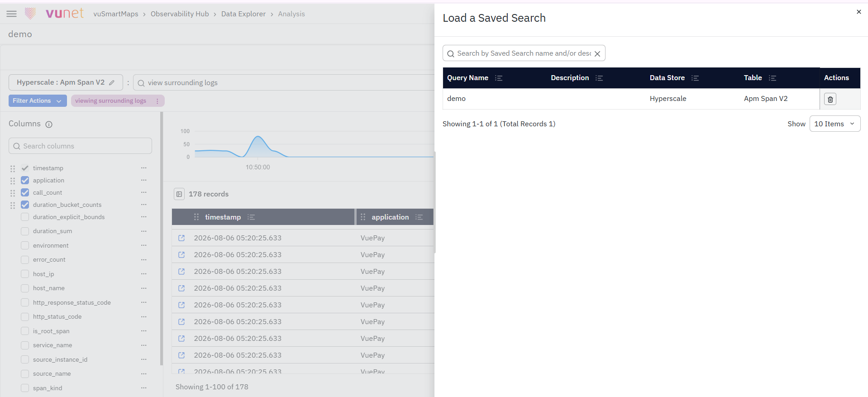
Task: Click the columns list vertical scrollbar
Action: click(162, 239)
